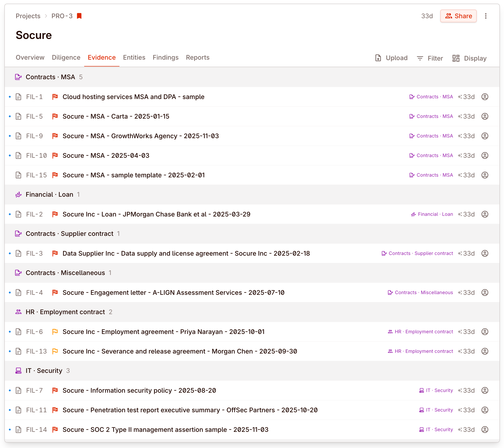Click the red bookmark icon beside PRO-3

pyautogui.click(x=79, y=16)
